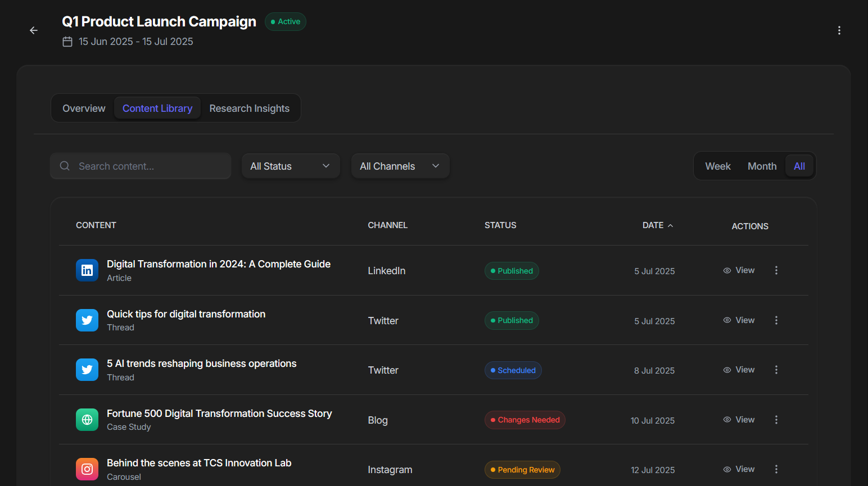Click the globe icon for Fortune 500 case study

coord(87,420)
